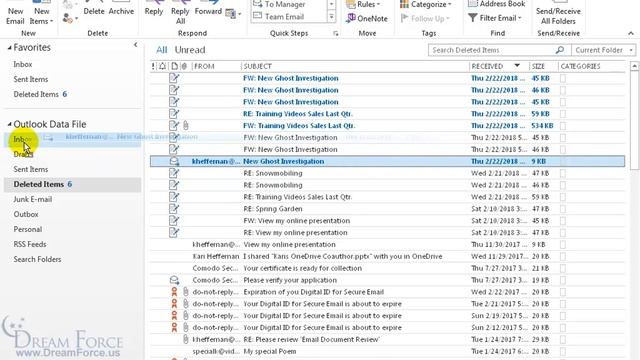Select Sent Items under Outlook Data File
Viewport: 640px width, 360px height.
(x=31, y=169)
